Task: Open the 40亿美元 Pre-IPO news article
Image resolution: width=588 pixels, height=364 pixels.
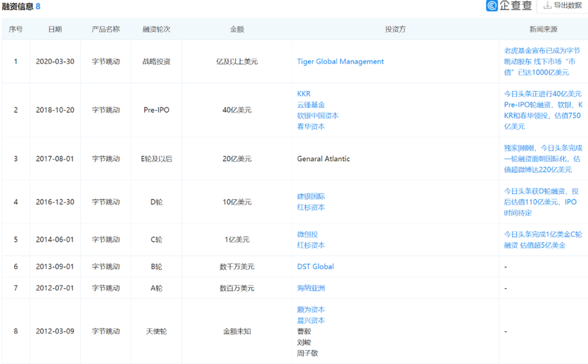Action: tap(543, 110)
